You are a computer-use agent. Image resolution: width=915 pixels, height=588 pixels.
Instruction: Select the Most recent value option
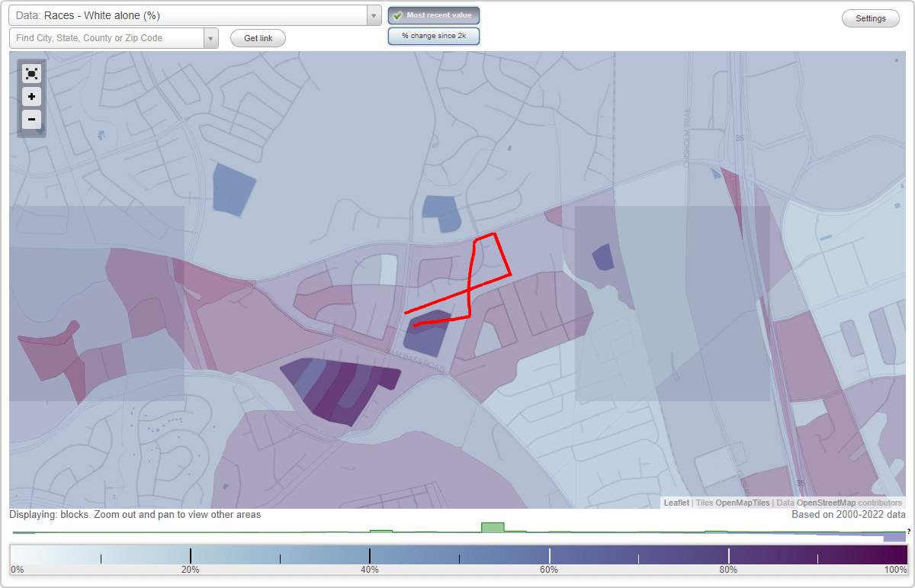(x=434, y=15)
